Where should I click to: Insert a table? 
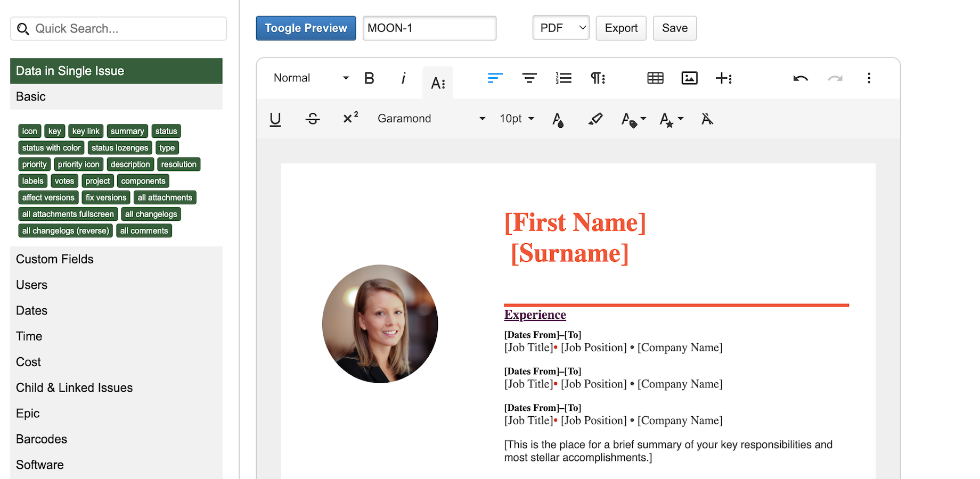(x=655, y=78)
